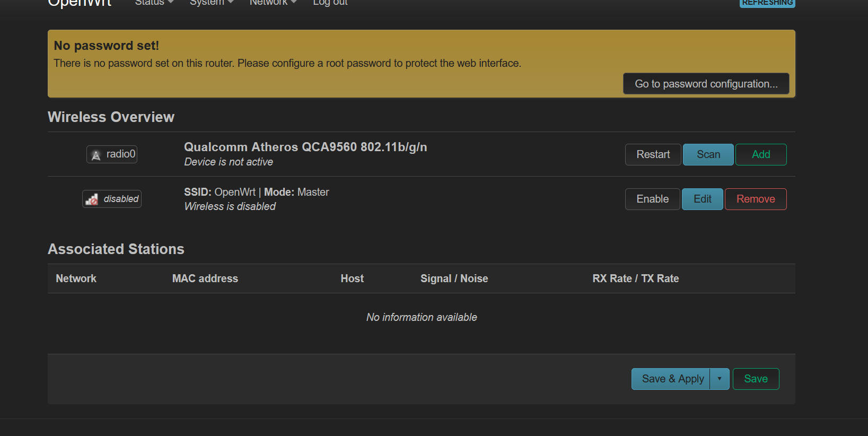Scan for wireless networks
This screenshot has height=436, width=868.
tap(708, 154)
